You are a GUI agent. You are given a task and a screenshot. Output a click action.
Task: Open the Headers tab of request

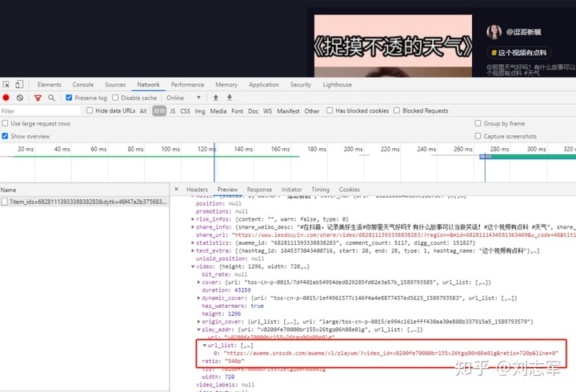click(197, 190)
